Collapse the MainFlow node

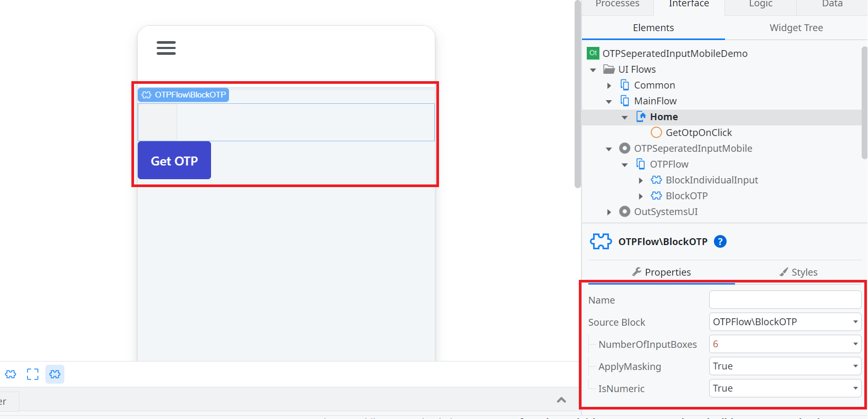pyautogui.click(x=609, y=101)
